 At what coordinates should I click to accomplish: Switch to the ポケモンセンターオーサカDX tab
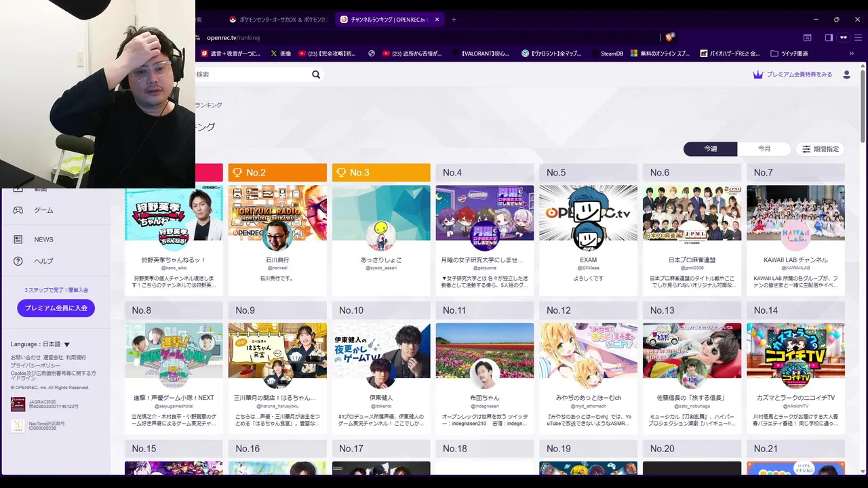click(x=278, y=19)
